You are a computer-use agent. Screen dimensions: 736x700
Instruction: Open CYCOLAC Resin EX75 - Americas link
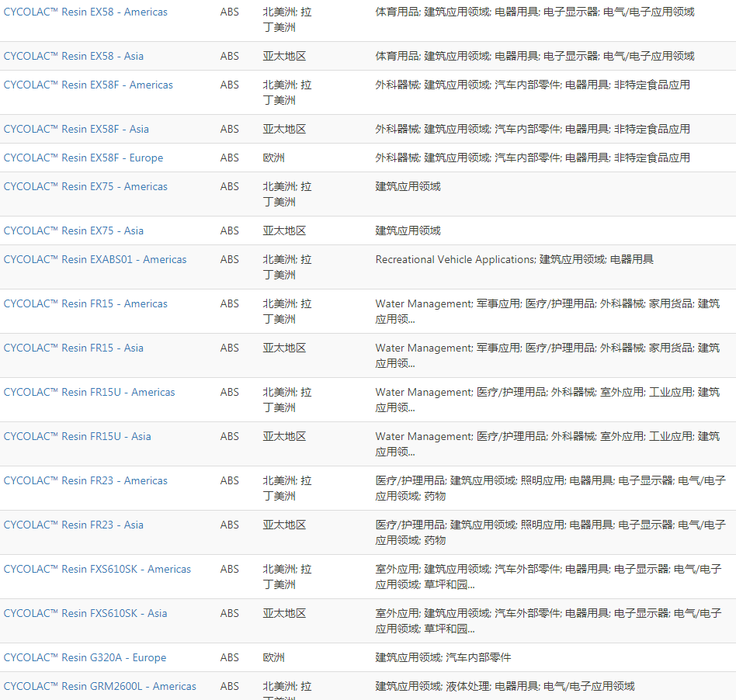click(x=85, y=187)
